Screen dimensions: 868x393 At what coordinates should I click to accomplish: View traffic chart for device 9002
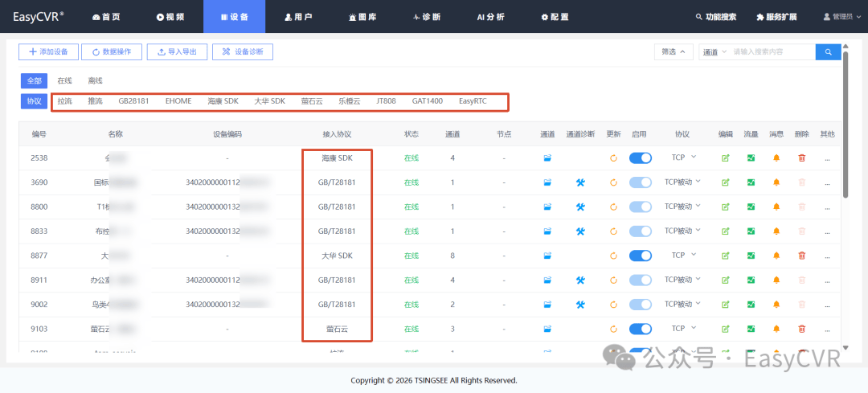751,305
